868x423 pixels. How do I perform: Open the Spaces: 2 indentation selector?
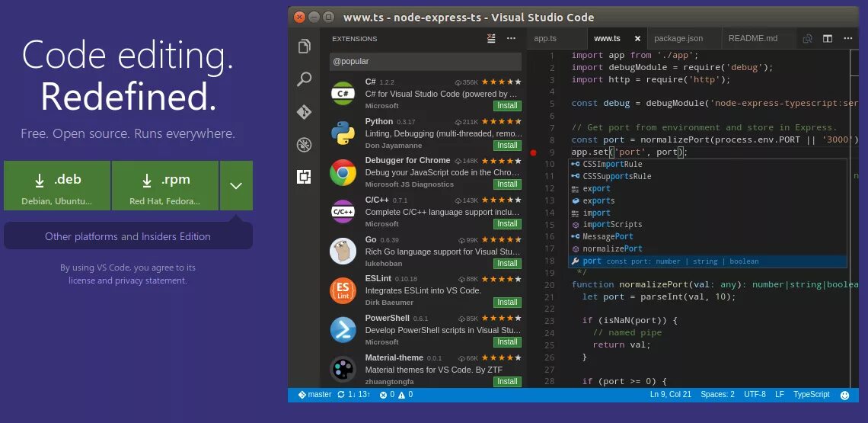point(717,395)
